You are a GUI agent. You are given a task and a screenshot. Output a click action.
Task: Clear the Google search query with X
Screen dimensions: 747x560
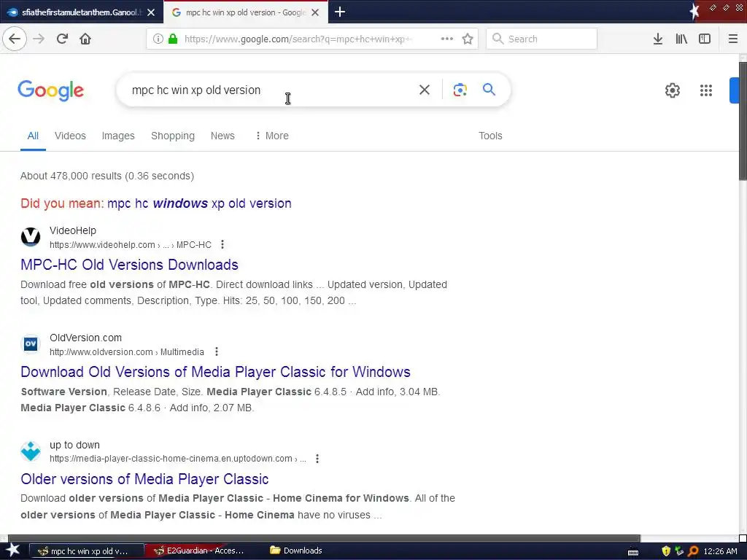tap(425, 90)
